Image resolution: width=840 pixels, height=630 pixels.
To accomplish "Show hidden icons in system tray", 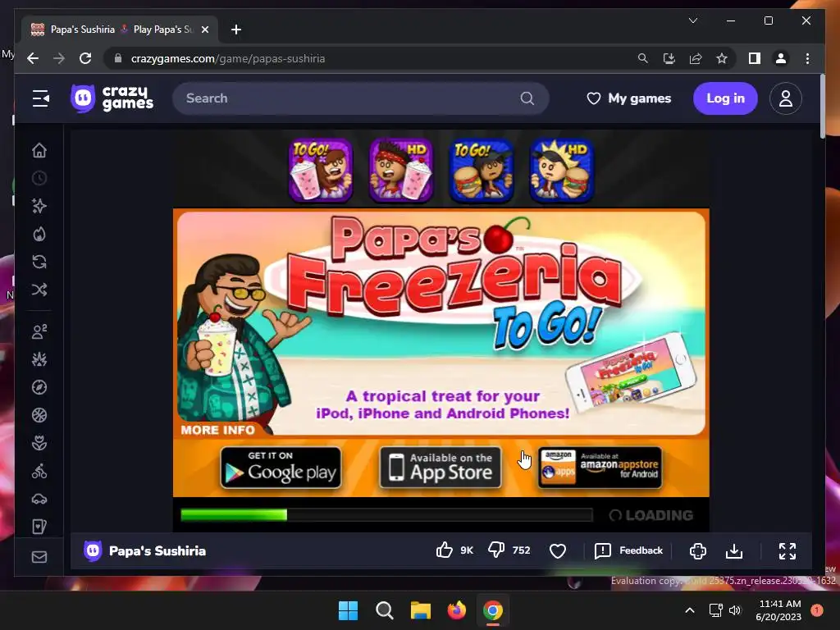I will (690, 610).
